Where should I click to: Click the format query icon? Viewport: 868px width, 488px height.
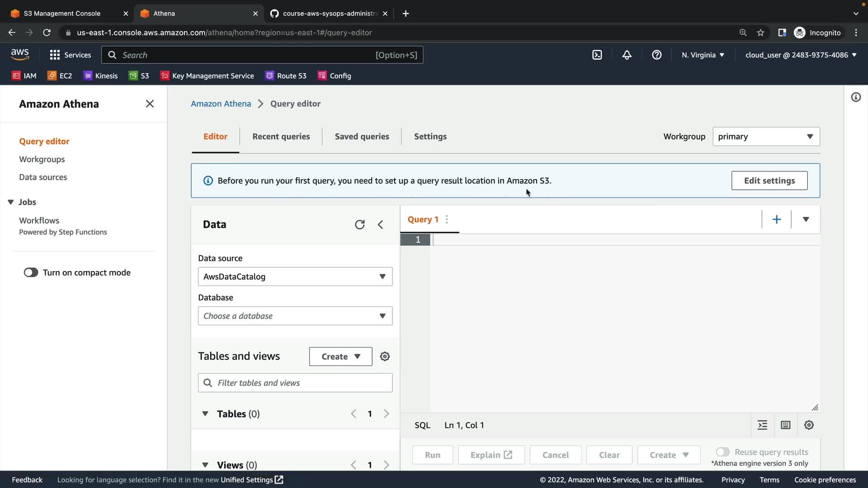762,425
